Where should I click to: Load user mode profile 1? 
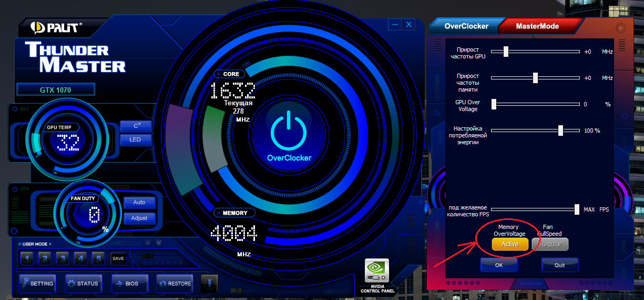27,258
